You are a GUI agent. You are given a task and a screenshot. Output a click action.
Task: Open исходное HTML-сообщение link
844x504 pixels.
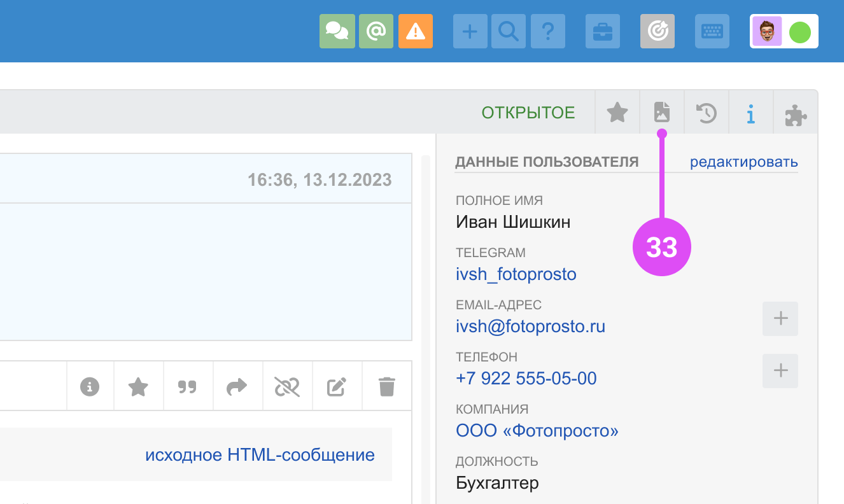(x=260, y=455)
